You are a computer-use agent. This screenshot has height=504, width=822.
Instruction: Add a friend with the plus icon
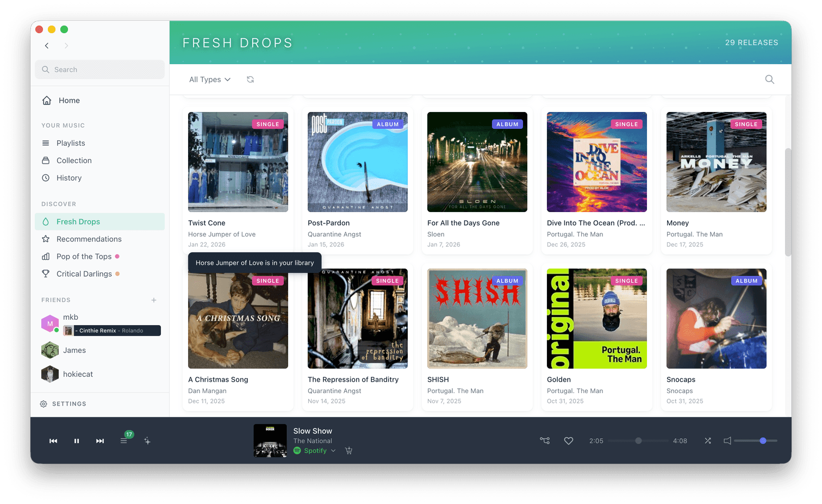pos(154,300)
